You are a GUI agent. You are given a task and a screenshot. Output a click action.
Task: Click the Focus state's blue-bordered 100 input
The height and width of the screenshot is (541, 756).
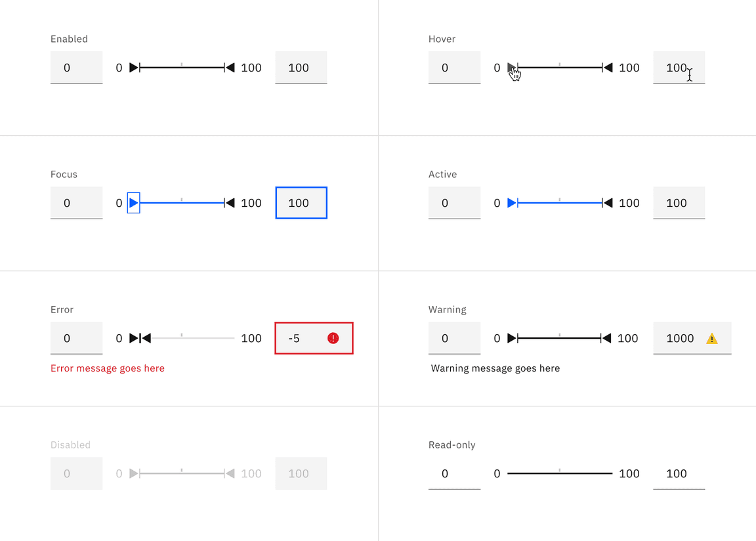(301, 203)
